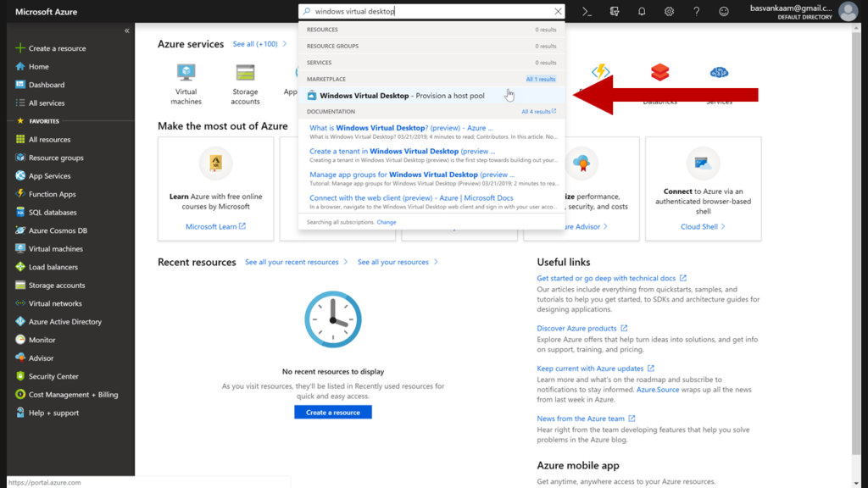Viewport: 868px width, 488px height.
Task: Open What is Windows Virtual Desktop doc
Action: 401,128
